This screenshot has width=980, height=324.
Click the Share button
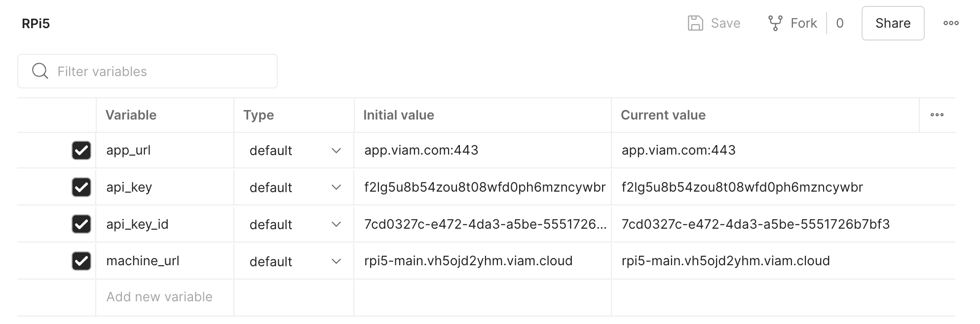[892, 23]
